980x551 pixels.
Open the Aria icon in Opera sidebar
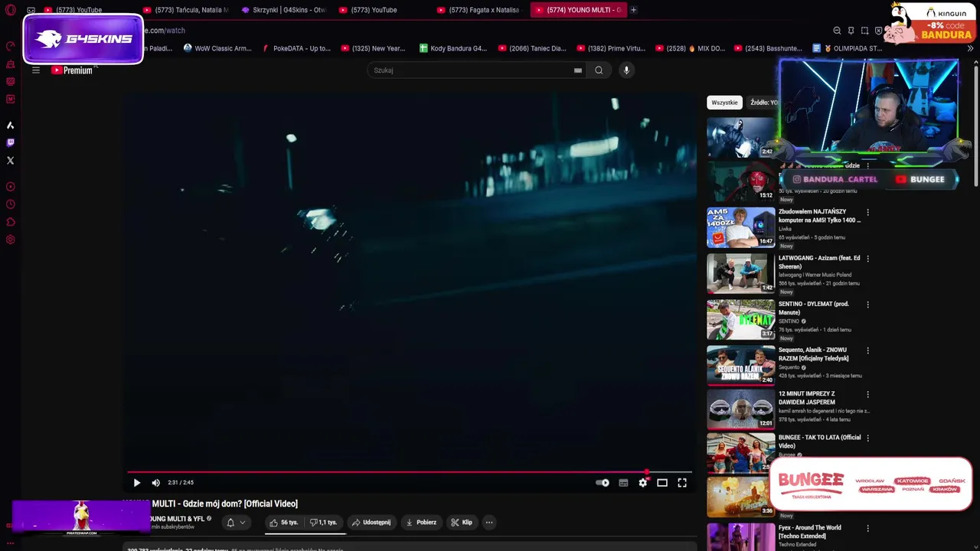(10, 125)
